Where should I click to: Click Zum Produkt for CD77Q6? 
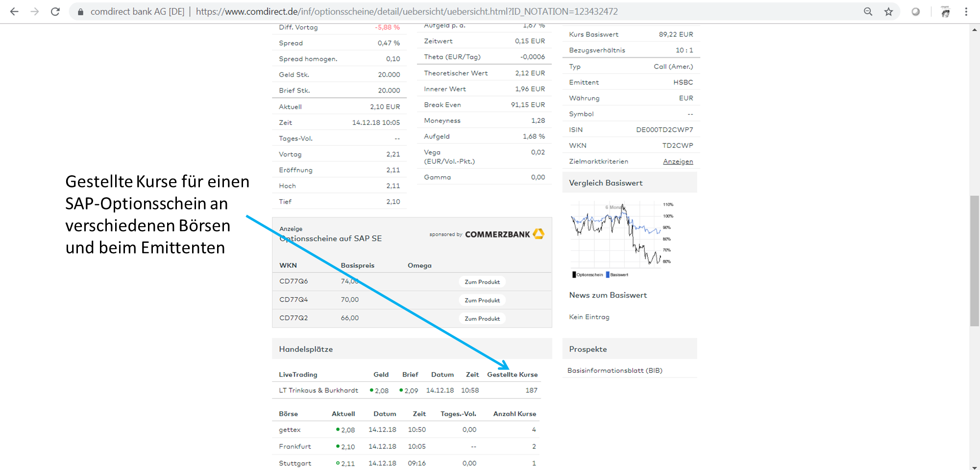pos(482,282)
